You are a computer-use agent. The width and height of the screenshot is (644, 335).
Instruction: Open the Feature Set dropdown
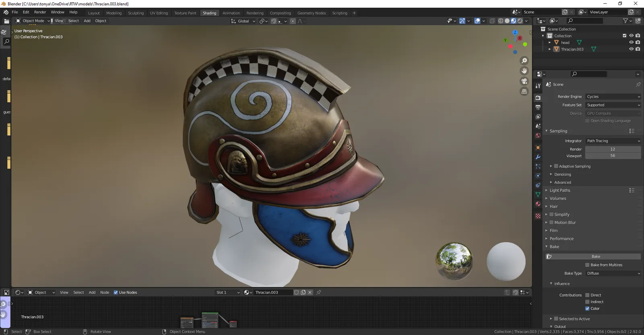point(613,105)
